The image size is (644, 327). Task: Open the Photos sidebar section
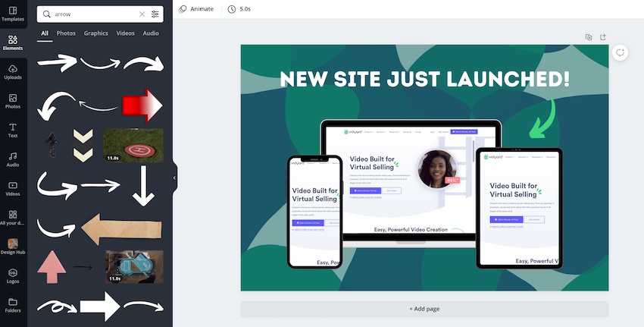13,101
